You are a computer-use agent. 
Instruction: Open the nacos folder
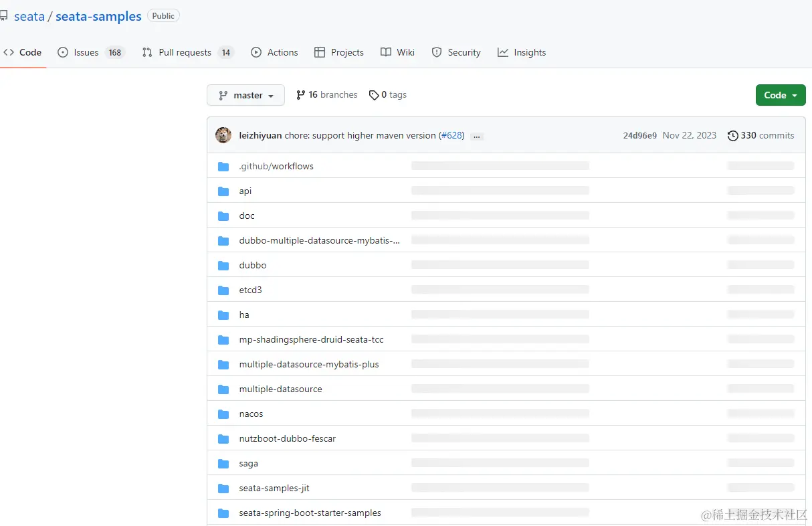pos(251,414)
